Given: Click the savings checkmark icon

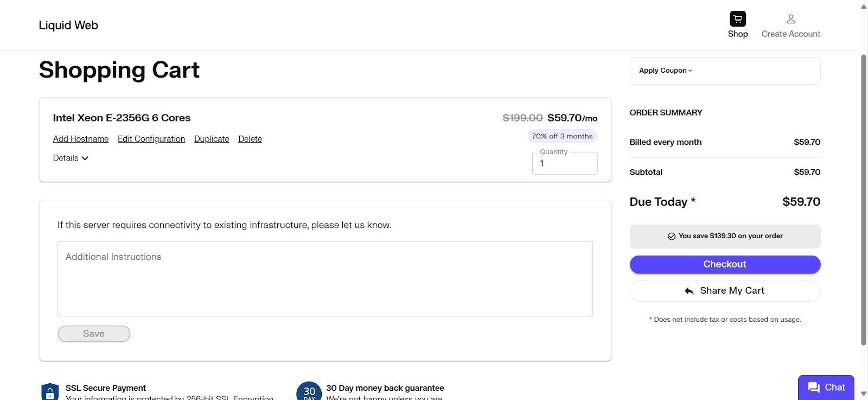Looking at the screenshot, I should click(x=671, y=236).
